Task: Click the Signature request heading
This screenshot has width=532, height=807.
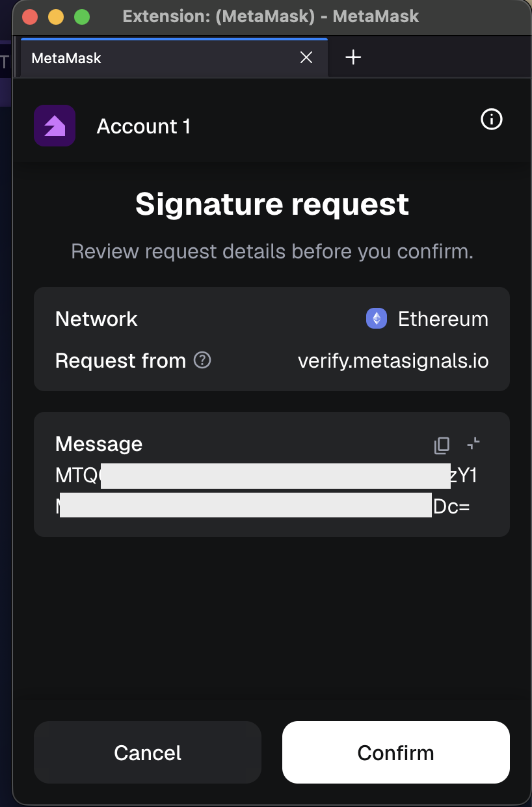Action: 272,204
